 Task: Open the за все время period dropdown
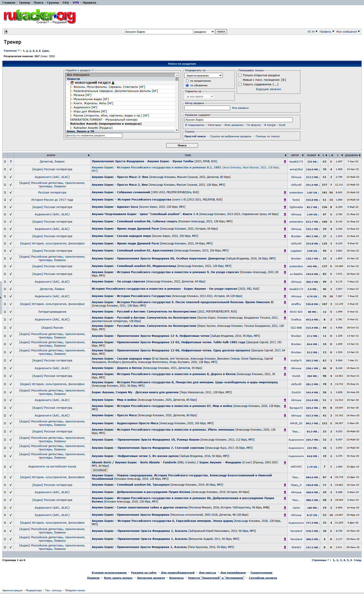click(x=199, y=96)
